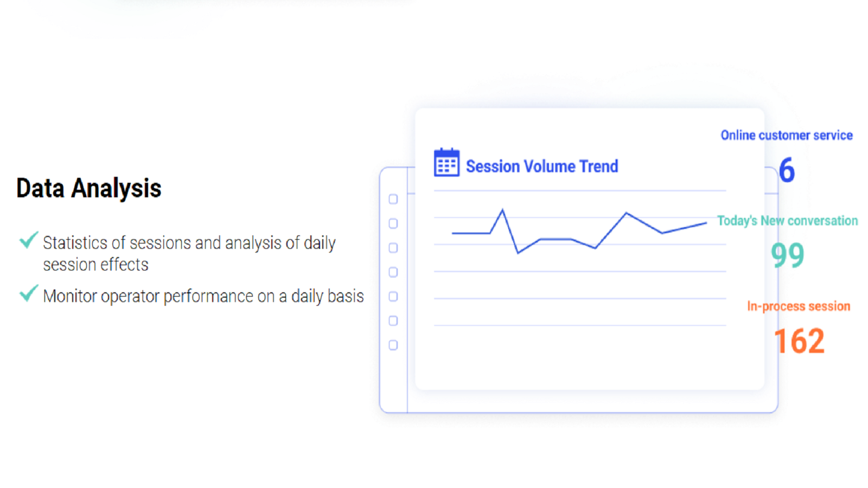The width and height of the screenshot is (868, 488).
Task: Tick the third checkbox from the top
Action: (393, 248)
